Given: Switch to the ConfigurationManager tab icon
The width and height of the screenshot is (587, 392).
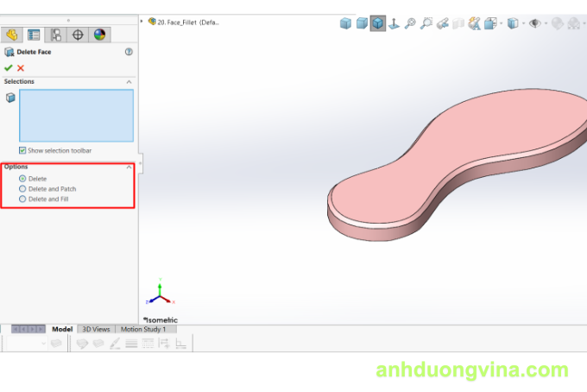Looking at the screenshot, I should tap(56, 35).
